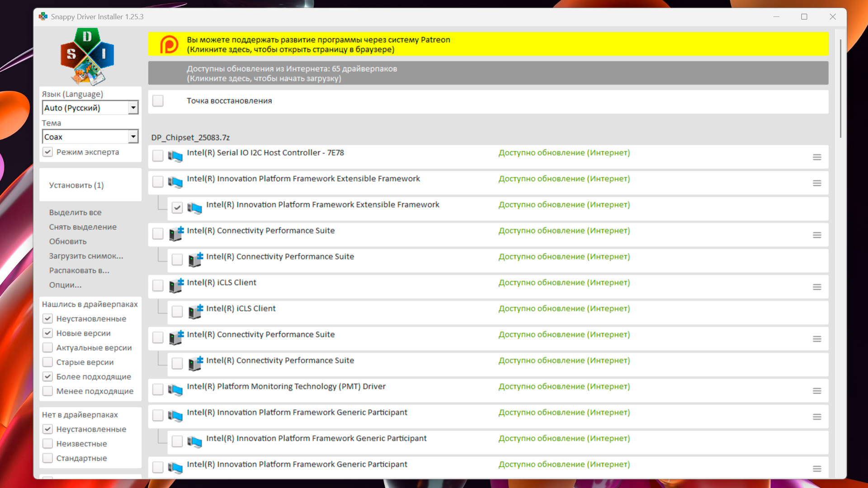
Task: Enable the restore point (Точка восстановления) checkbox
Action: point(158,101)
